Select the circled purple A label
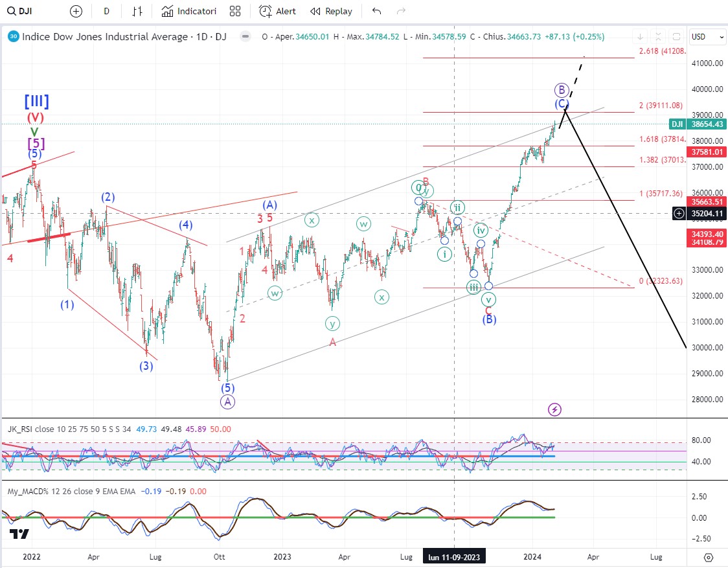 tap(227, 402)
